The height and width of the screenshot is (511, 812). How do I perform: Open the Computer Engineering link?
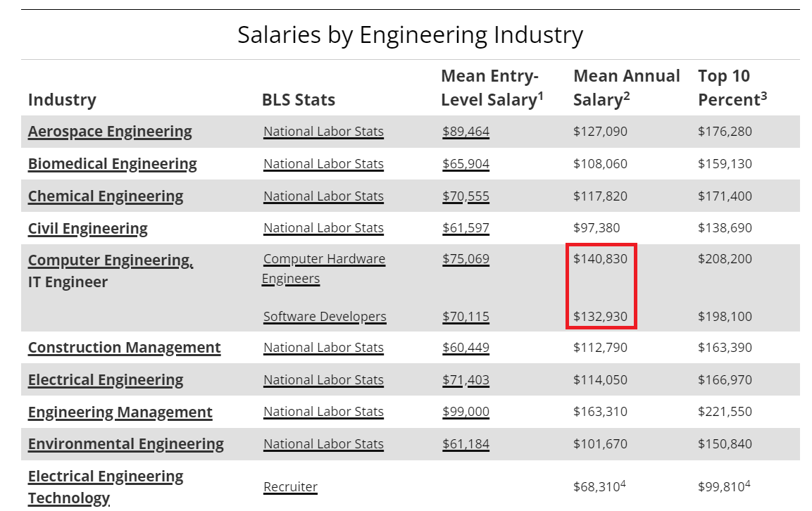pyautogui.click(x=111, y=260)
